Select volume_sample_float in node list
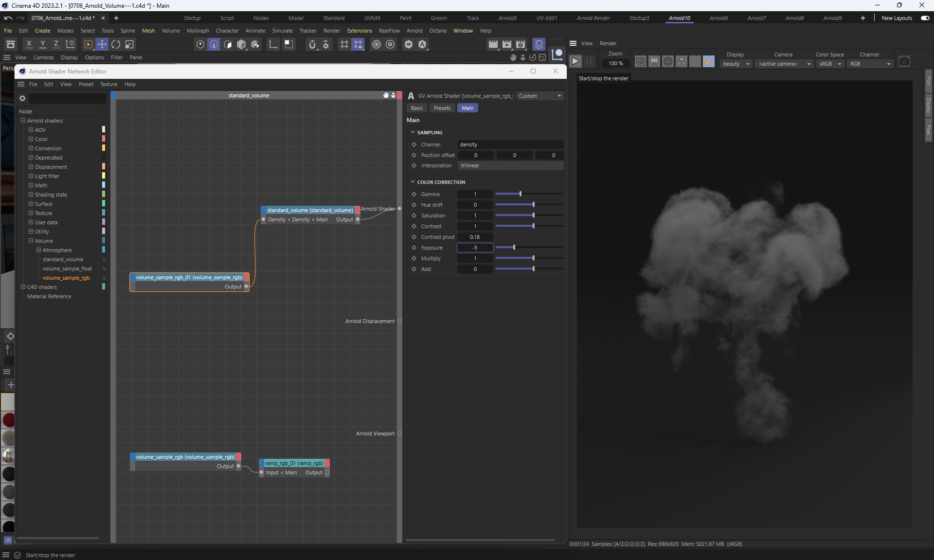Image resolution: width=934 pixels, height=560 pixels. 67,269
